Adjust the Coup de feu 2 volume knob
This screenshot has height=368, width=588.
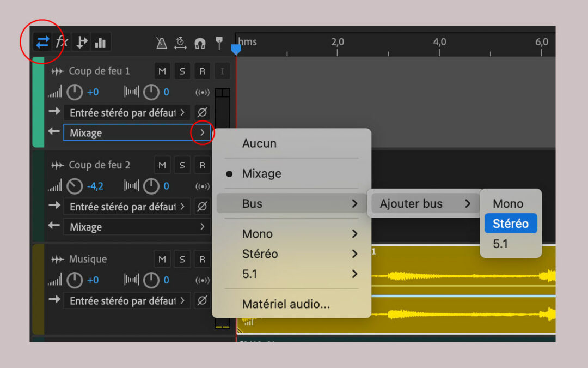tap(75, 186)
